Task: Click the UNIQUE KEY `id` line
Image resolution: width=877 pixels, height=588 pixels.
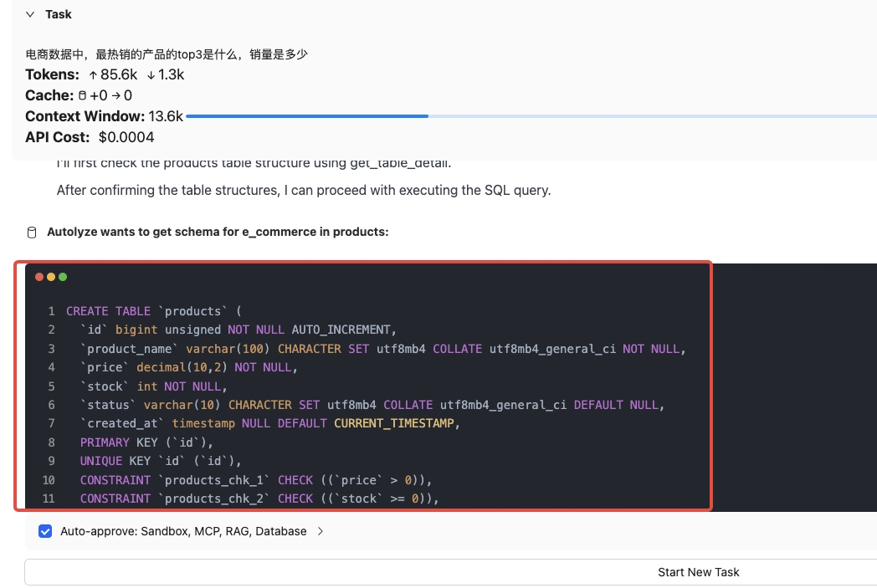Action: (x=161, y=461)
